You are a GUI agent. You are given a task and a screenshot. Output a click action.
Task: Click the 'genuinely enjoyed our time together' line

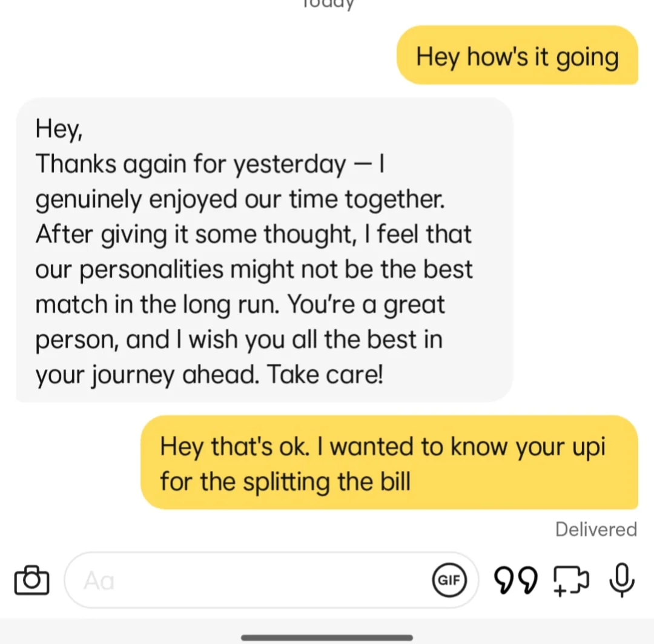click(x=240, y=200)
